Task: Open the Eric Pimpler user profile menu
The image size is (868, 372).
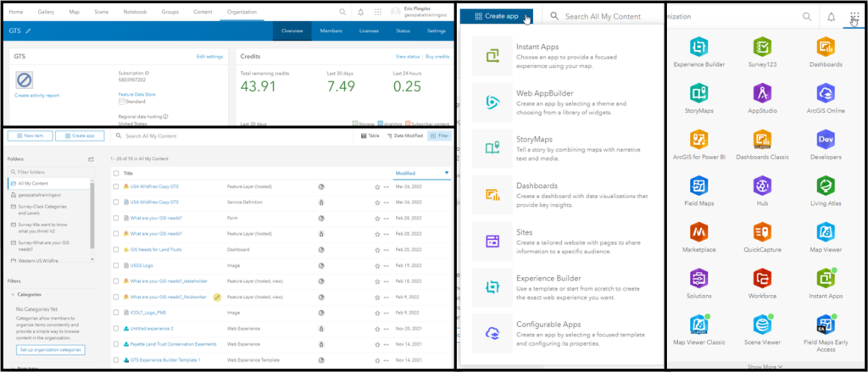Action: pyautogui.click(x=420, y=12)
